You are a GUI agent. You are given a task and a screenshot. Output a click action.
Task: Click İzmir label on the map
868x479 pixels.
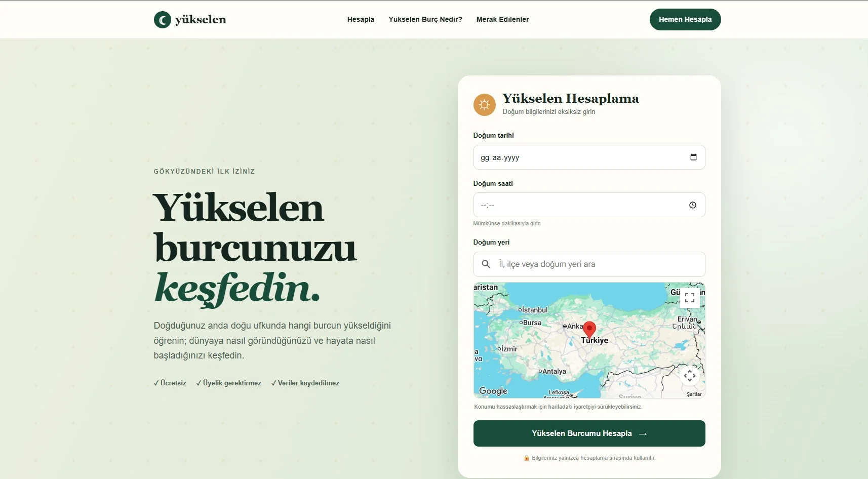tap(509, 349)
